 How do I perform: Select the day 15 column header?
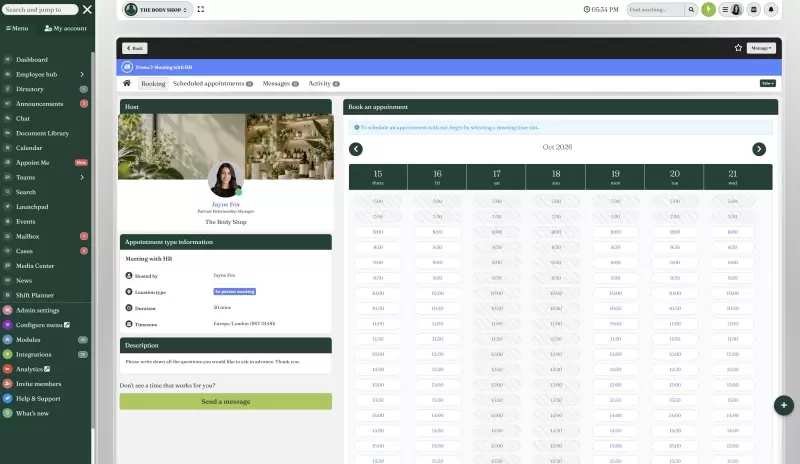pos(378,177)
